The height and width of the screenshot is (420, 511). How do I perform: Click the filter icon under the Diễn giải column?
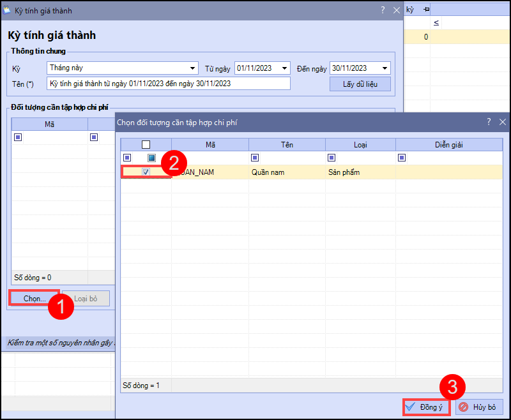[x=402, y=158]
